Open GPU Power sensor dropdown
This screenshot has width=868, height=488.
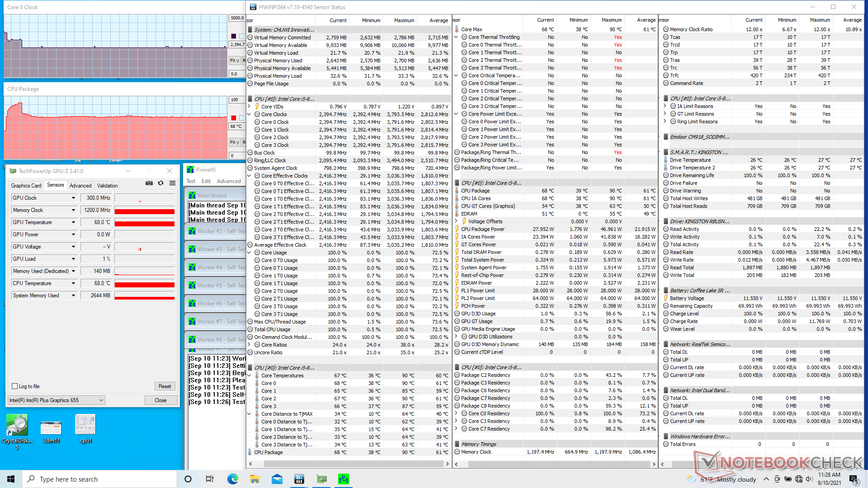pos(73,235)
